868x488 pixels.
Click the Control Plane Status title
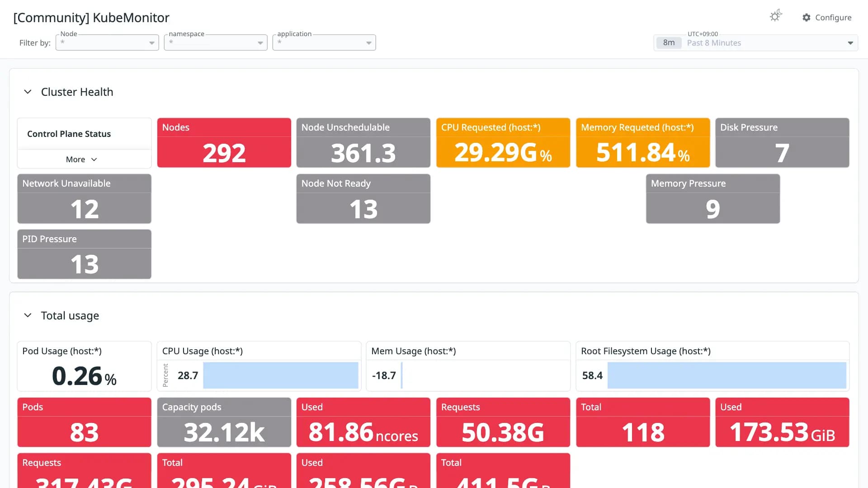[69, 134]
